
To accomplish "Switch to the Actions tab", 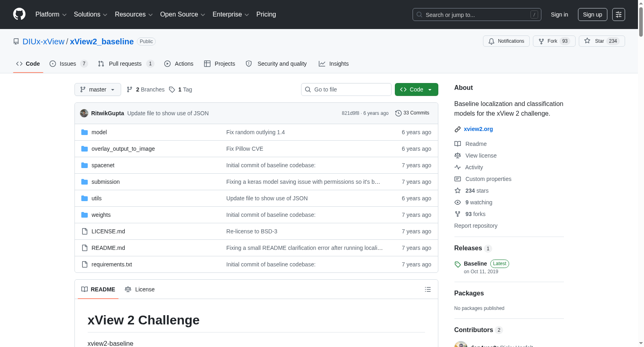I will click(179, 64).
